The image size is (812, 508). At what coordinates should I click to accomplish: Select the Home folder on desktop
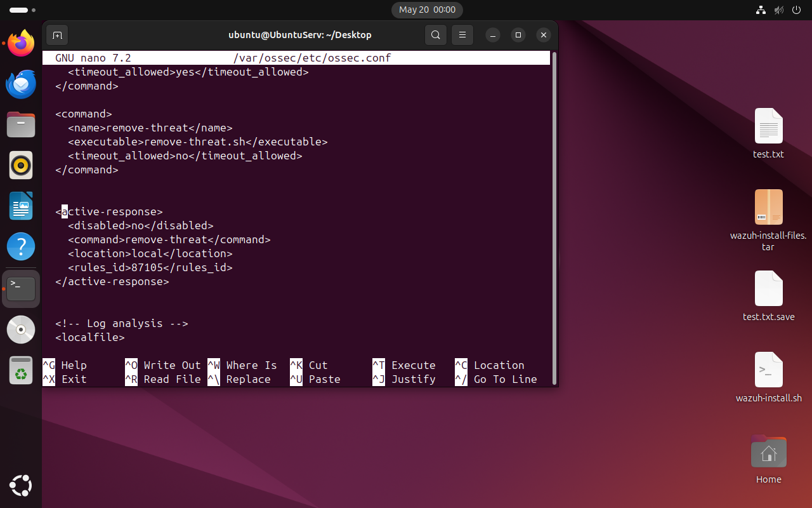[769, 459]
